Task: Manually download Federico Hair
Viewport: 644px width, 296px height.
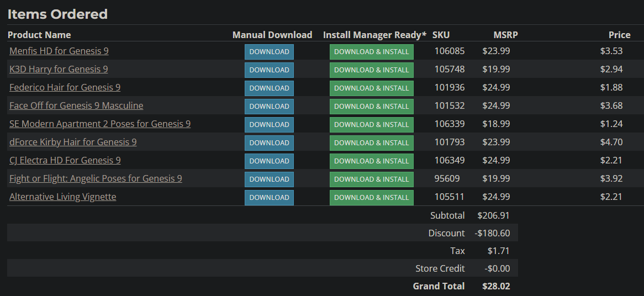Action: (269, 88)
